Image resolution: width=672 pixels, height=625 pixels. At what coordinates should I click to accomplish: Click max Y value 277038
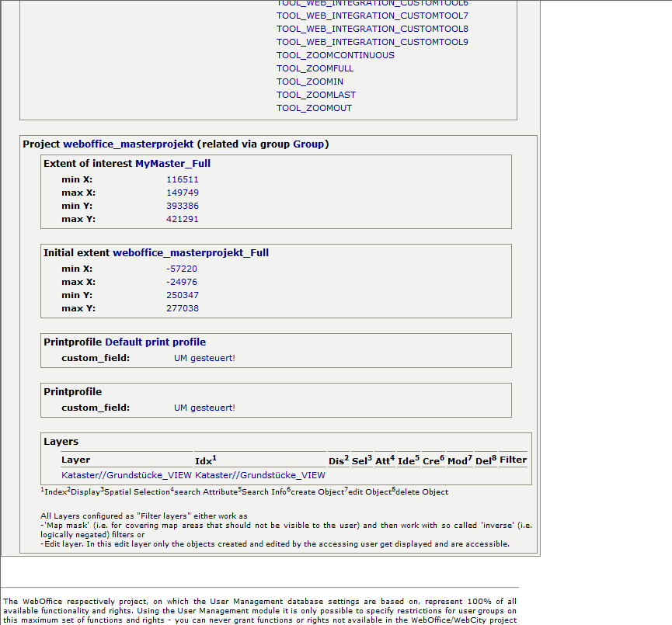pyautogui.click(x=182, y=308)
